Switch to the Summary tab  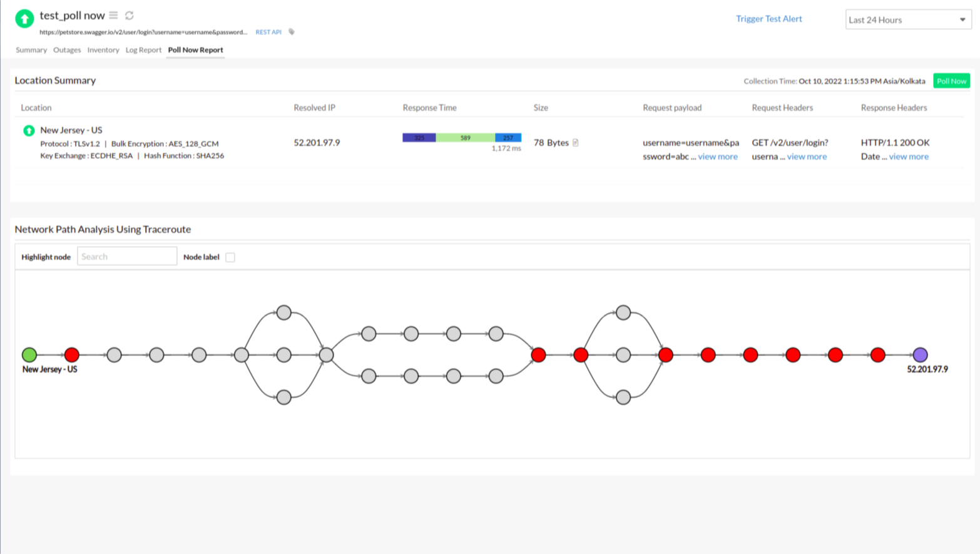31,50
